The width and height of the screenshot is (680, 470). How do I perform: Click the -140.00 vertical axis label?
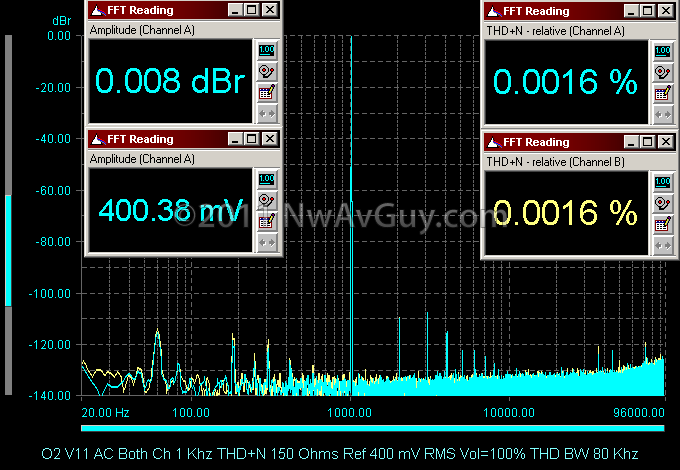(50, 395)
